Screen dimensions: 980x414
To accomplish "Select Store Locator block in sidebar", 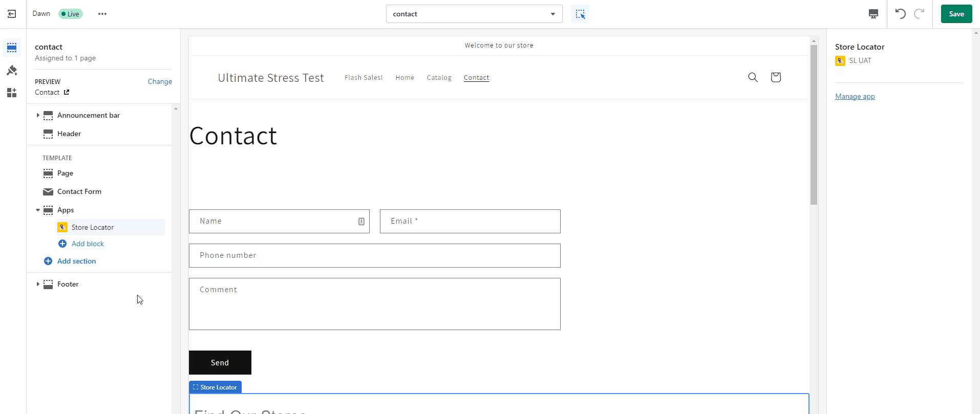I will point(93,227).
